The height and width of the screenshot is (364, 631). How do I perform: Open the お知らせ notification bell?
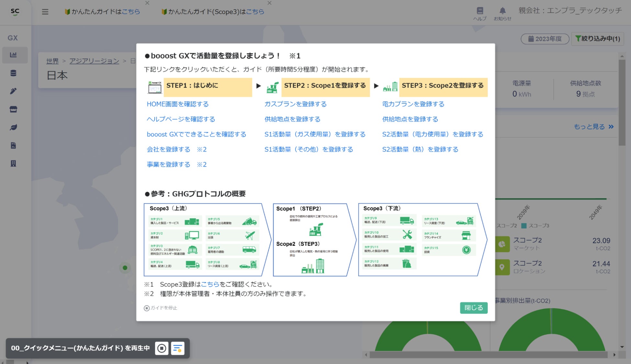coord(503,12)
